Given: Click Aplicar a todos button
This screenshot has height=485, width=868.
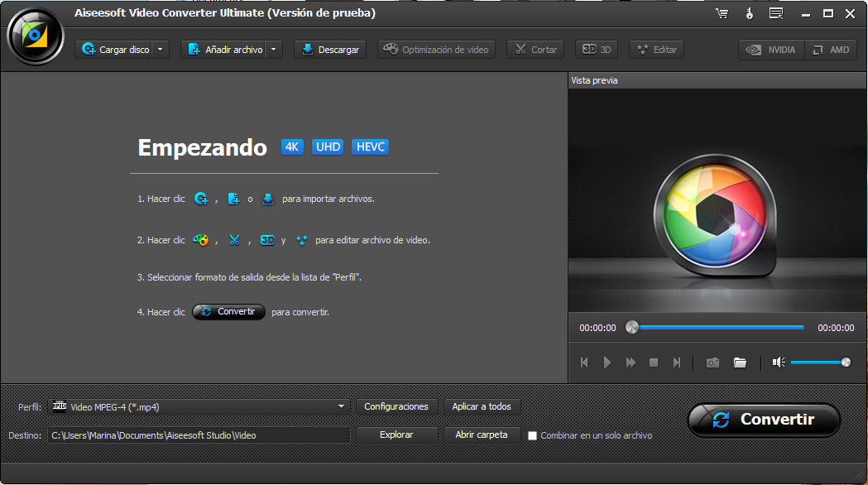Looking at the screenshot, I should [482, 406].
